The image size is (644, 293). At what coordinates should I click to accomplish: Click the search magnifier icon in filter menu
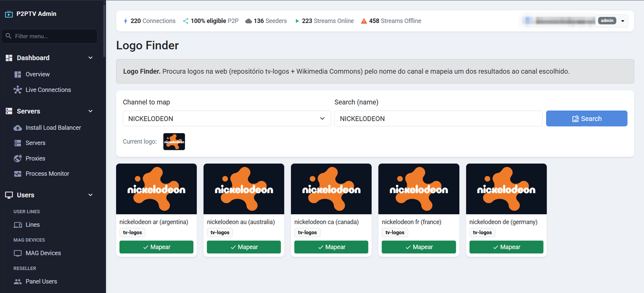click(8, 36)
